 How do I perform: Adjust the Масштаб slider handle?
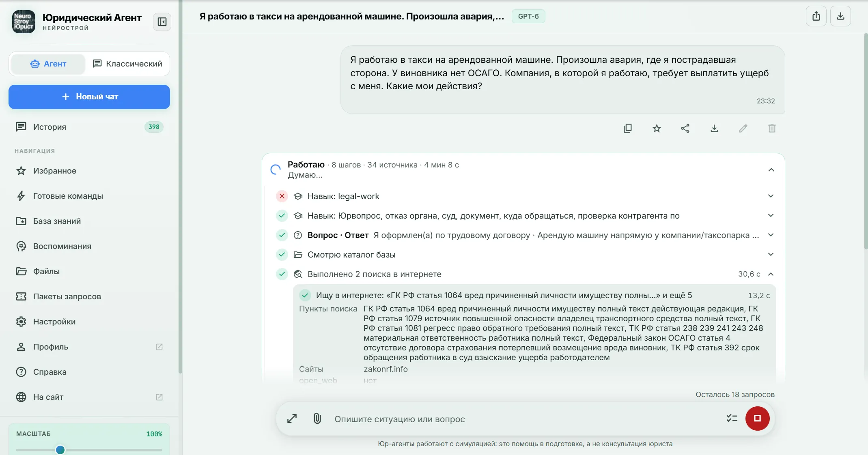pos(60,450)
